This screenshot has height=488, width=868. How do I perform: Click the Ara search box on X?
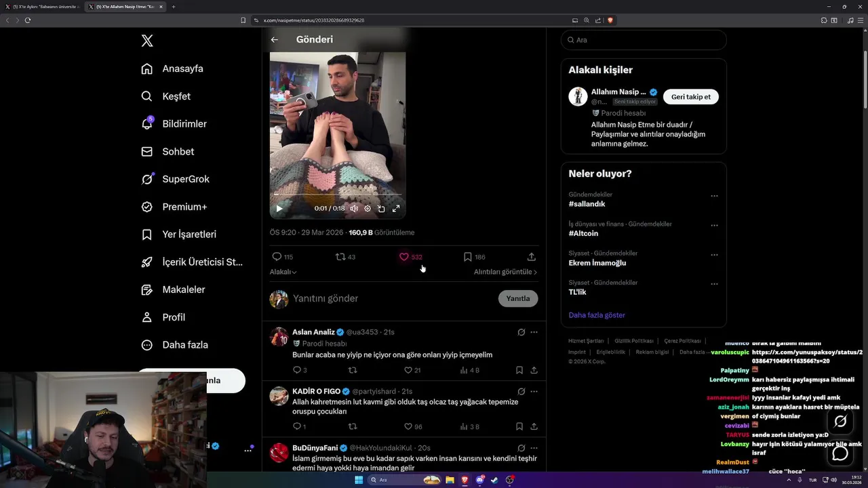tap(644, 40)
